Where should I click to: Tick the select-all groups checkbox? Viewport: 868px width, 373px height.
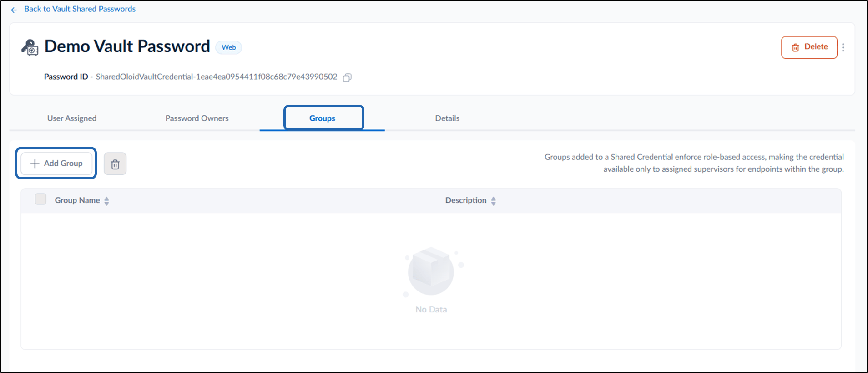(40, 199)
